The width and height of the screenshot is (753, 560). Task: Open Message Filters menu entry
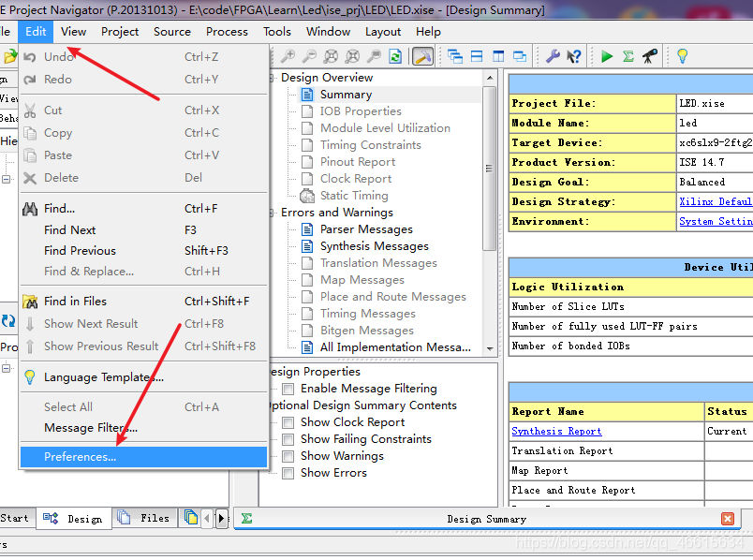(143, 428)
